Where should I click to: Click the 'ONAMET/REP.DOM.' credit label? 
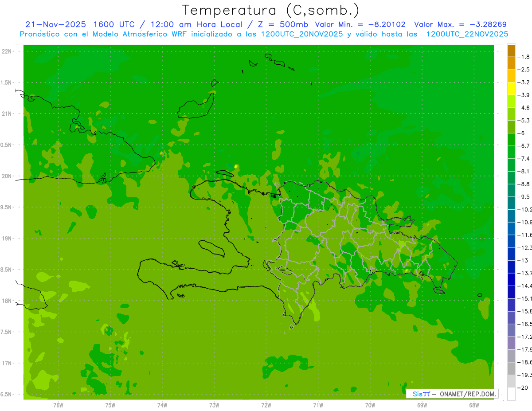[x=469, y=394]
